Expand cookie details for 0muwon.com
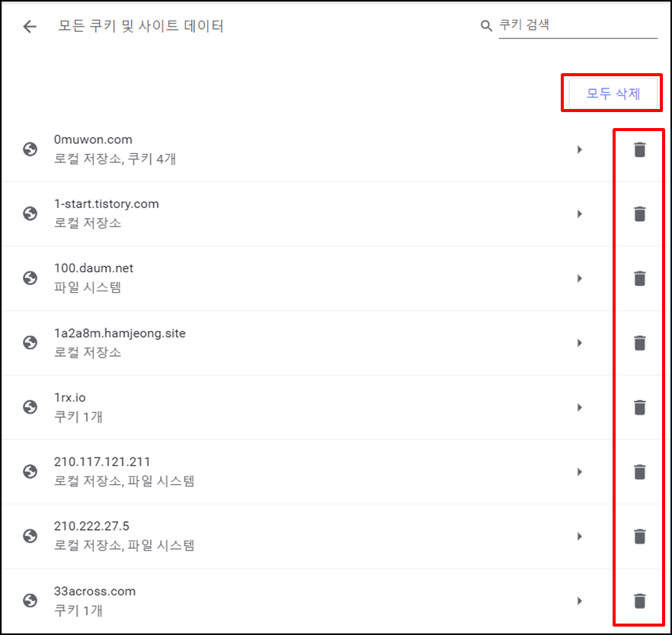The width and height of the screenshot is (672, 635). 579,149
